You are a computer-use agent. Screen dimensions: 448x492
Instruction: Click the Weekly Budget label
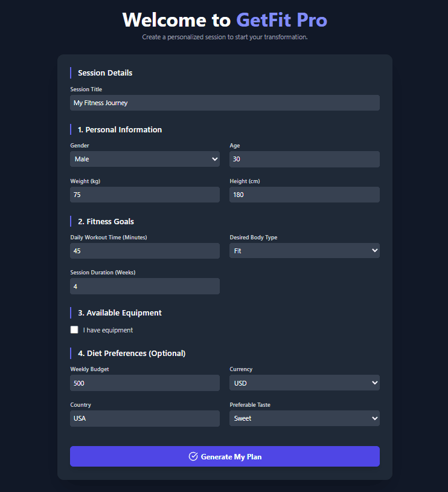(89, 369)
